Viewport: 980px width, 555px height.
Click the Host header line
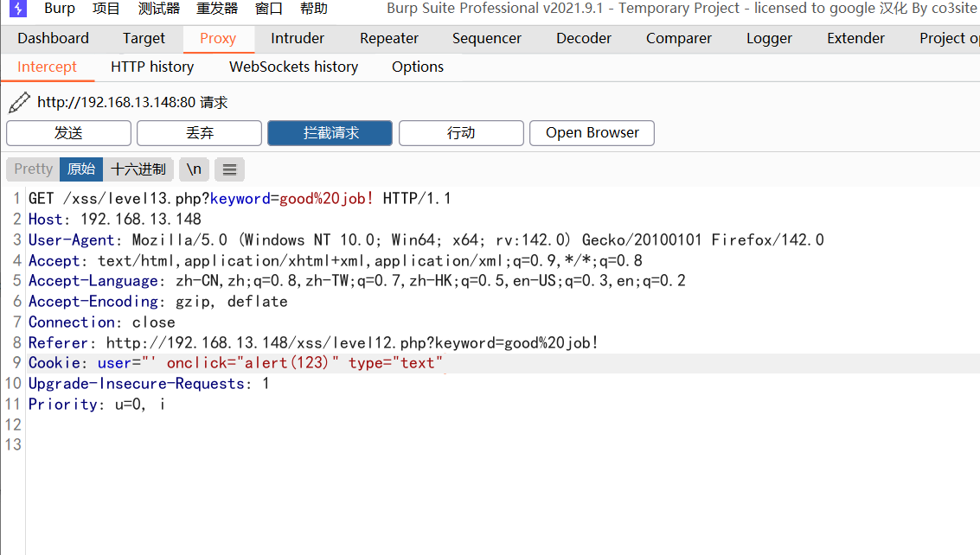[115, 220]
